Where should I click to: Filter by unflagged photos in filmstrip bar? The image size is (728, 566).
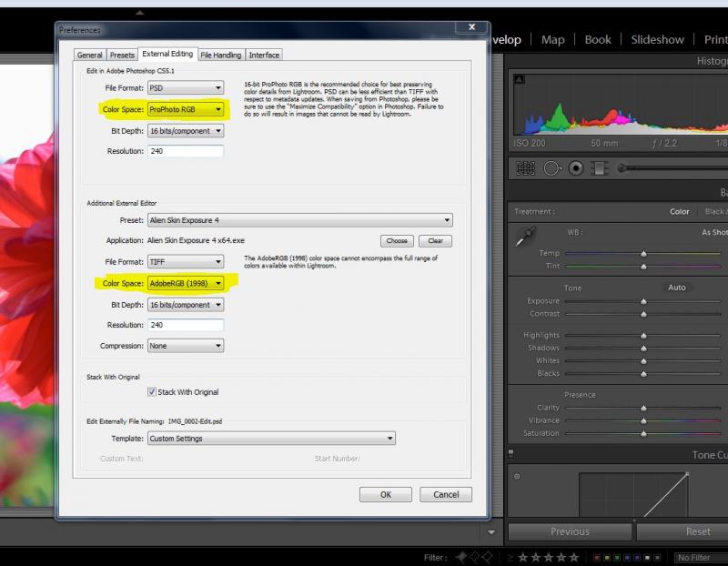pyautogui.click(x=474, y=557)
